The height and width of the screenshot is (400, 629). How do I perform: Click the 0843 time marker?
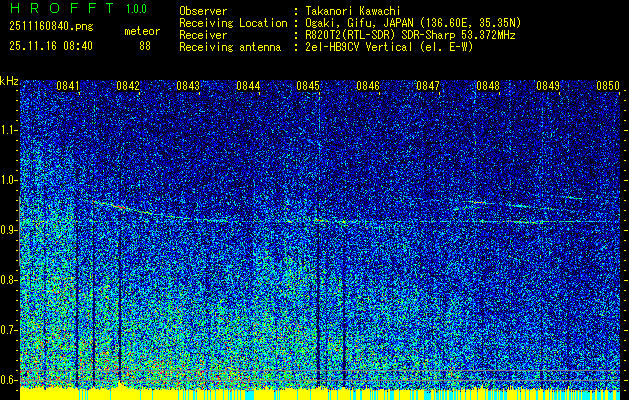coord(188,86)
